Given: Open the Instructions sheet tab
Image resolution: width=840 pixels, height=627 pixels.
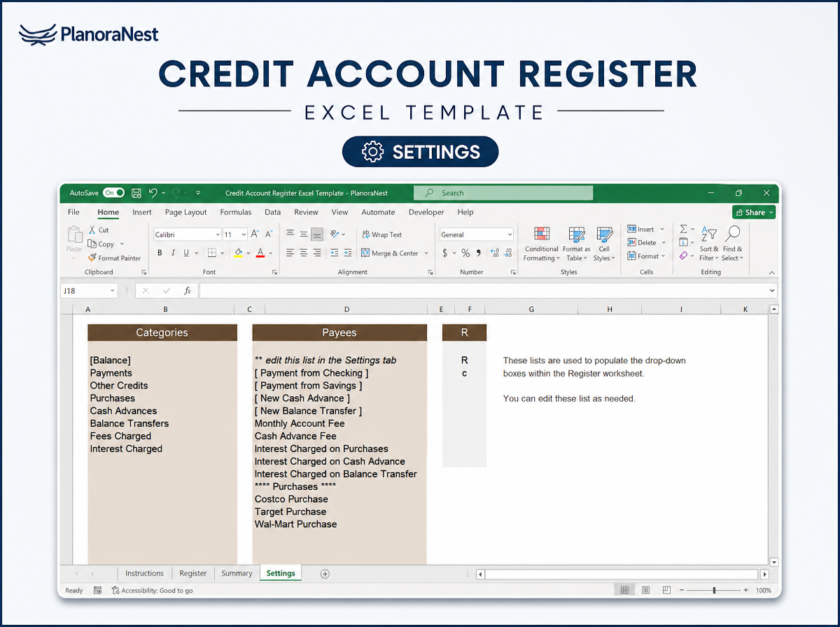Looking at the screenshot, I should [x=144, y=573].
